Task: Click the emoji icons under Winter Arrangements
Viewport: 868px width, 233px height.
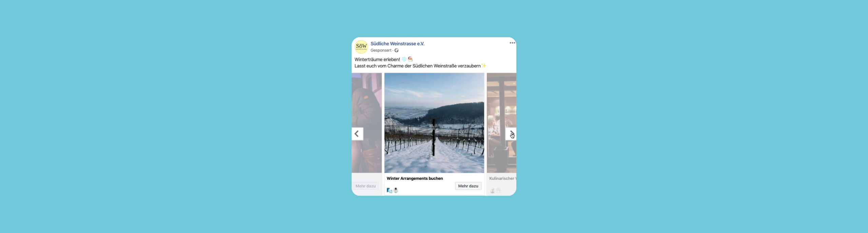Action: [393, 190]
